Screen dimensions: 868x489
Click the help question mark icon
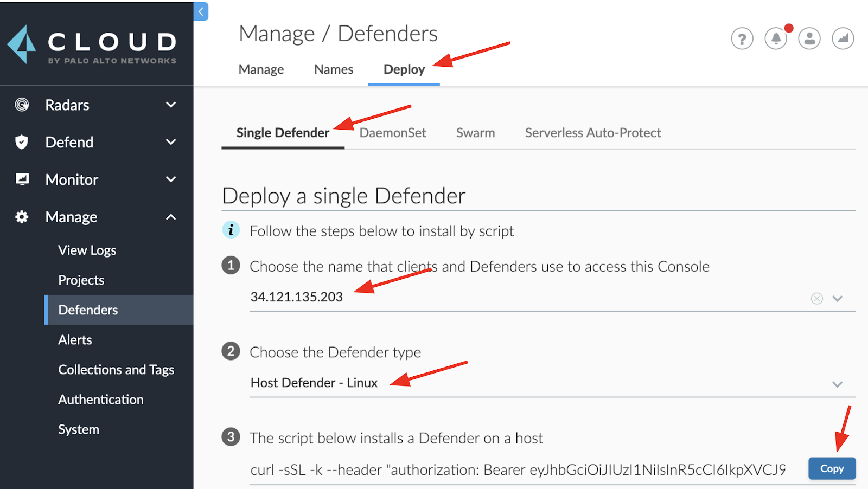point(742,38)
